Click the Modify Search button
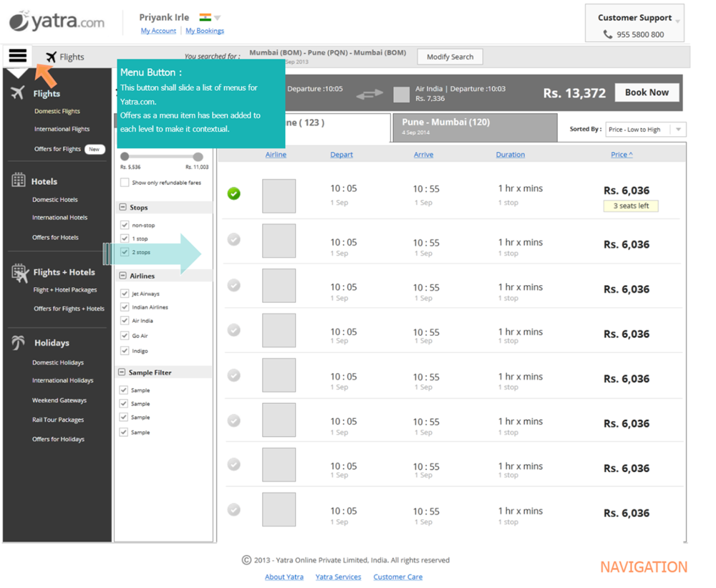 (450, 57)
